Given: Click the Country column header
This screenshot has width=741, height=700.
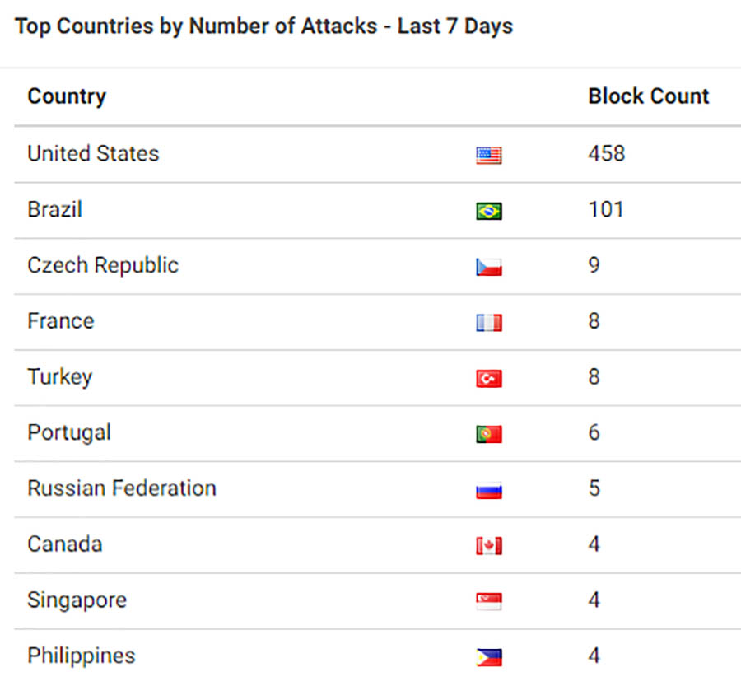Looking at the screenshot, I should (67, 97).
